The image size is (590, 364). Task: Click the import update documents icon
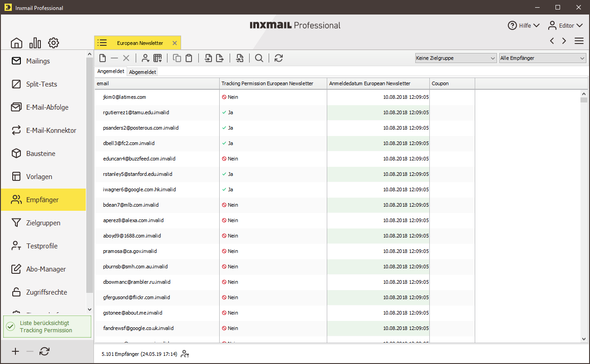(x=240, y=58)
